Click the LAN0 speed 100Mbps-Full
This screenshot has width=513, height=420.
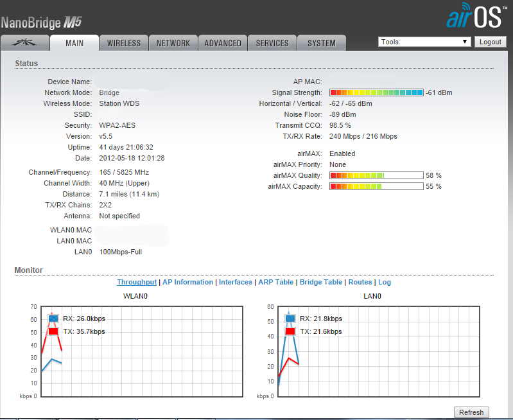[121, 252]
